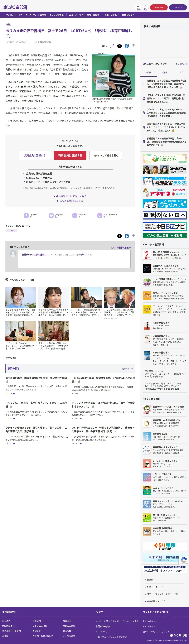Share on Facebook using the icon under the headline
The image size is (189, 644).
coord(127,46)
